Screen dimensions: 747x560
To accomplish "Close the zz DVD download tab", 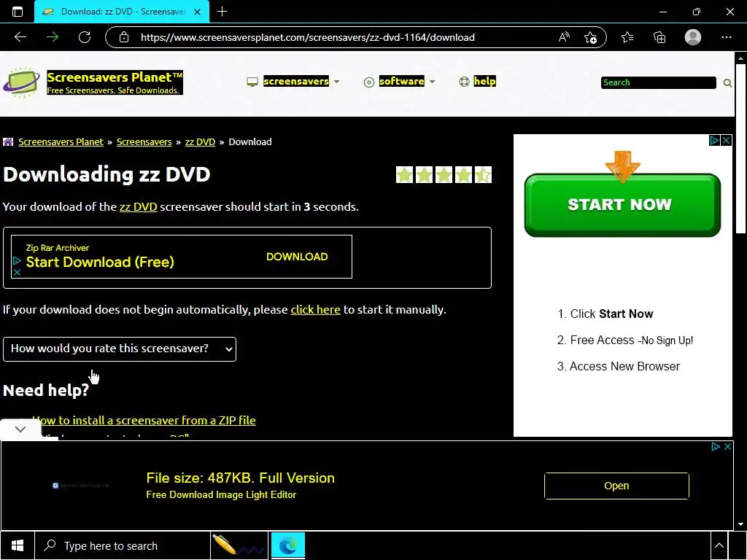I will pos(197,12).
